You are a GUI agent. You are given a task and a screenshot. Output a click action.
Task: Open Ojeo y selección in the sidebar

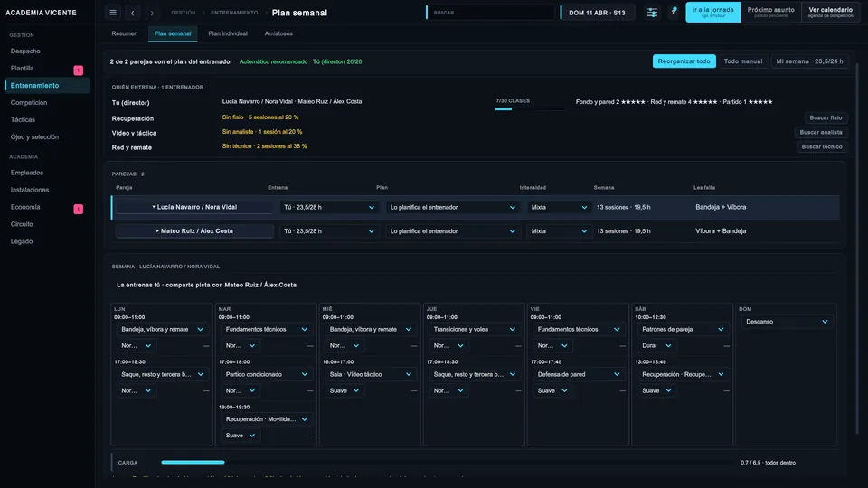(47, 136)
